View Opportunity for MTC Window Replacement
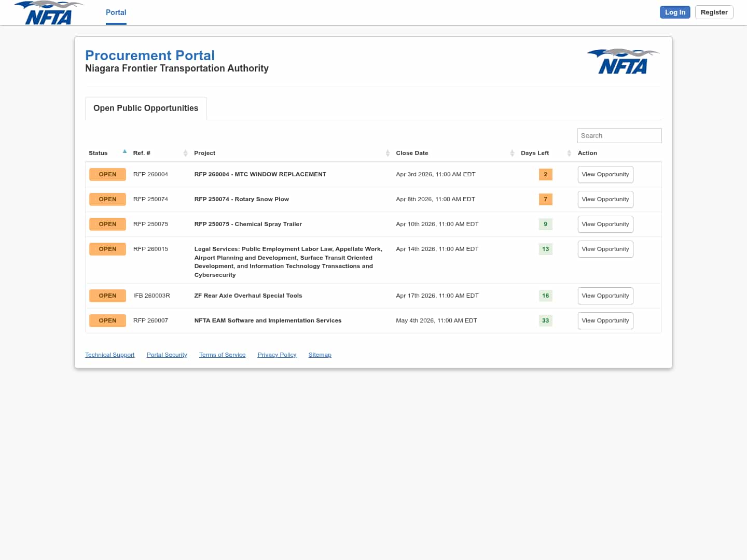 click(605, 175)
